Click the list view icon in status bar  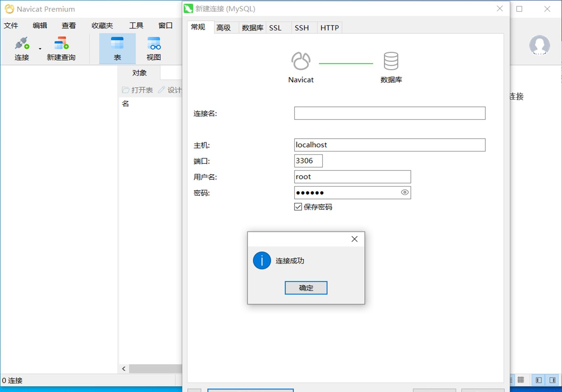pyautogui.click(x=511, y=380)
